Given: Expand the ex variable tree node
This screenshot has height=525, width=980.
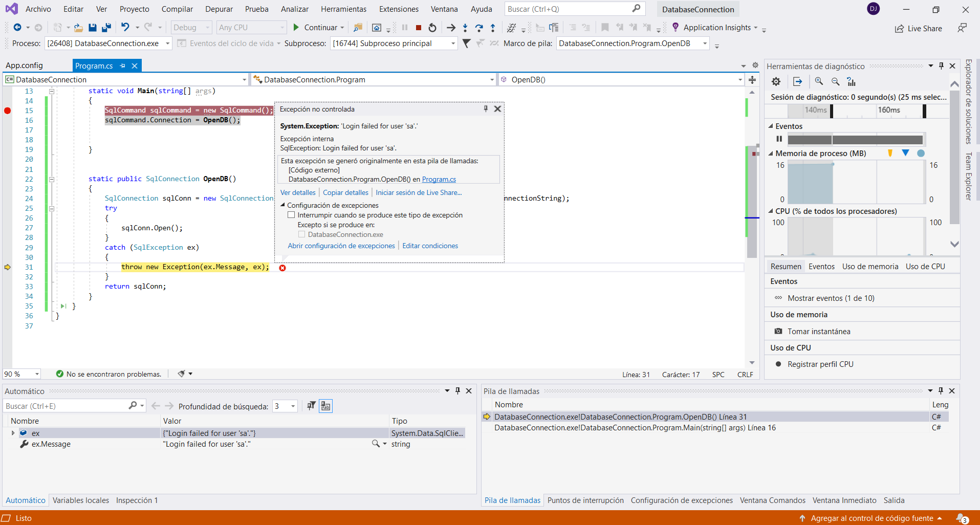Looking at the screenshot, I should [x=13, y=433].
